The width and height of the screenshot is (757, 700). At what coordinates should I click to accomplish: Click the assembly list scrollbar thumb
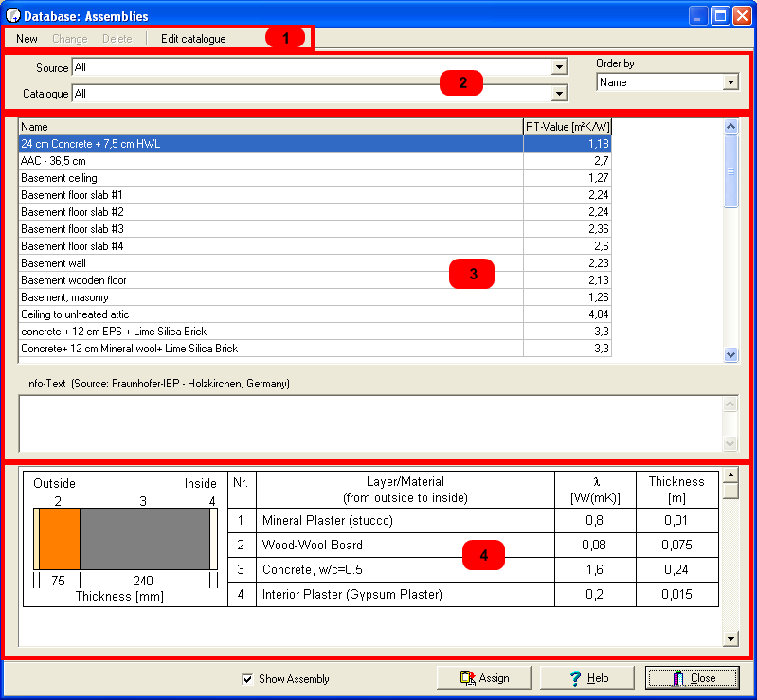730,171
